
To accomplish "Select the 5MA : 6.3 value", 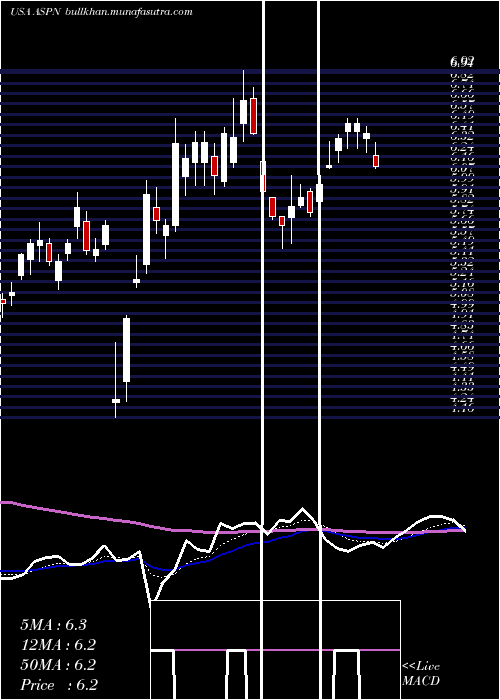I will (54, 625).
